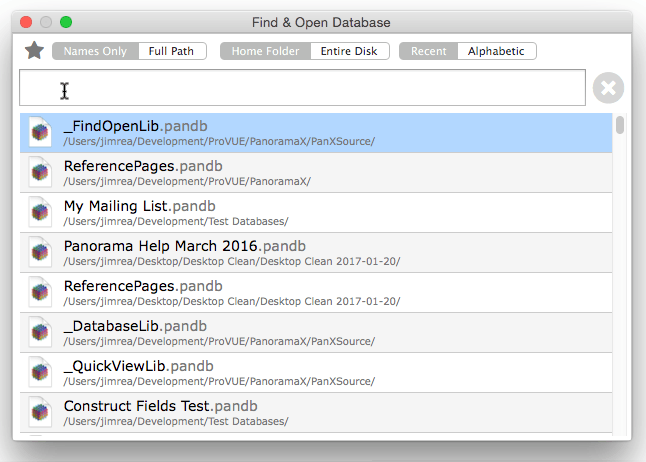The height and width of the screenshot is (462, 646).
Task: Click the list's vertical scrollbar thumb
Action: pyautogui.click(x=620, y=125)
